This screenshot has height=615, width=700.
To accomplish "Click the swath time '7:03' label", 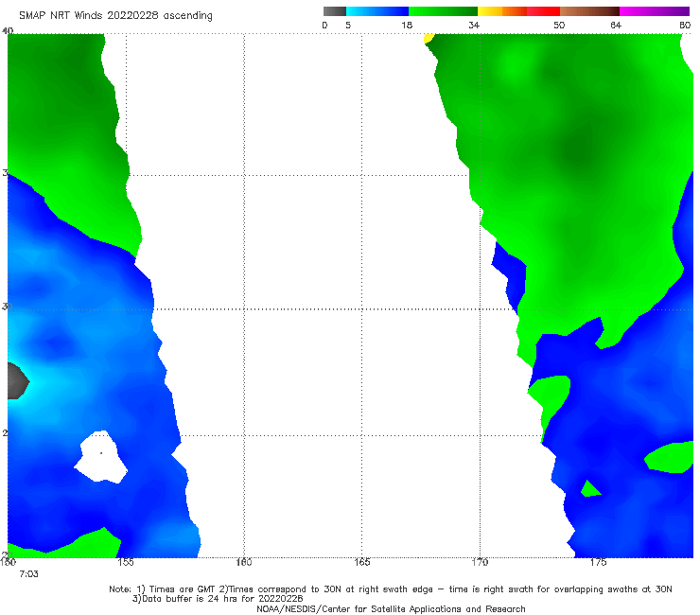I will click(28, 574).
